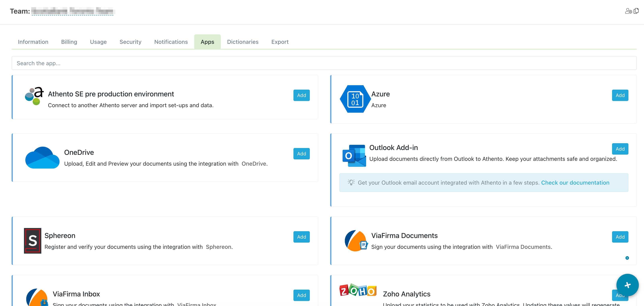Click the user settings icon top right
This screenshot has width=644, height=306.
point(628,11)
